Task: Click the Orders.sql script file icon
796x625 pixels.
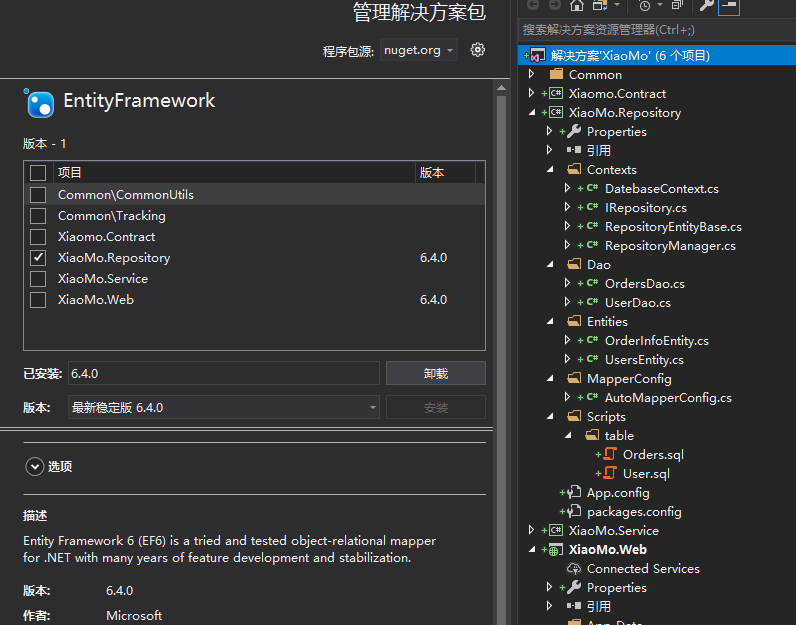Action: pyautogui.click(x=610, y=454)
